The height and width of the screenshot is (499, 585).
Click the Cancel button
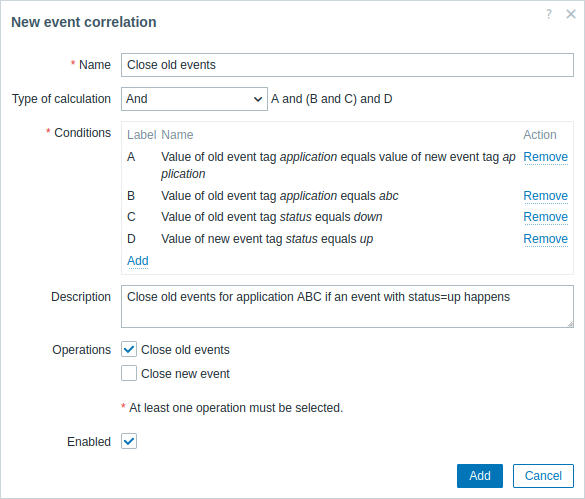tap(543, 476)
